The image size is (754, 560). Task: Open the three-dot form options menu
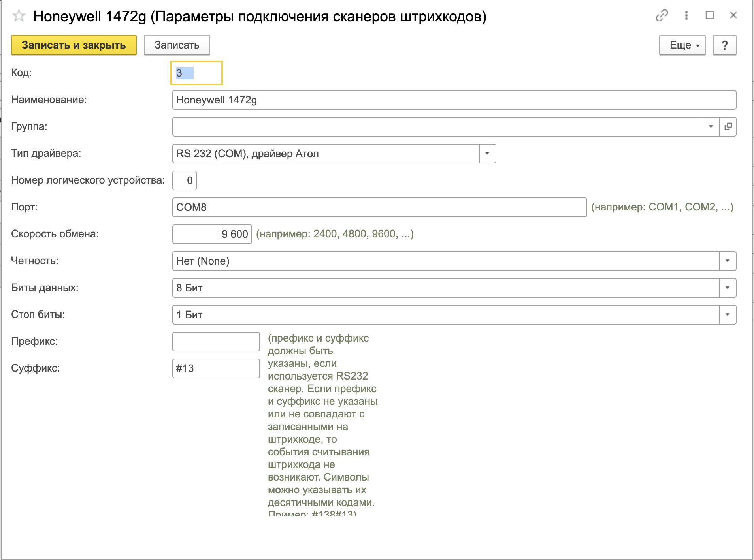point(686,15)
